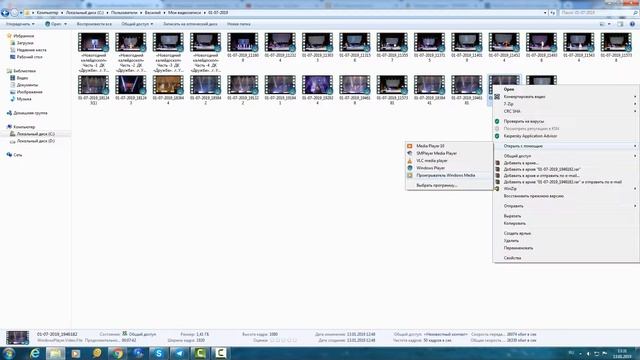640x360 pixels.
Task: Click Пользователи breadcrumb in address bar
Action: point(124,13)
